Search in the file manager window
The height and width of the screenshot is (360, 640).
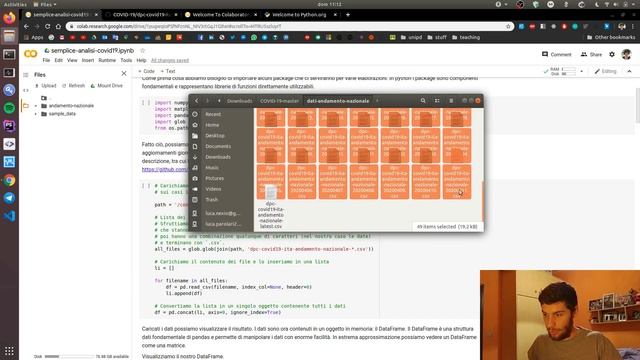coord(423,101)
